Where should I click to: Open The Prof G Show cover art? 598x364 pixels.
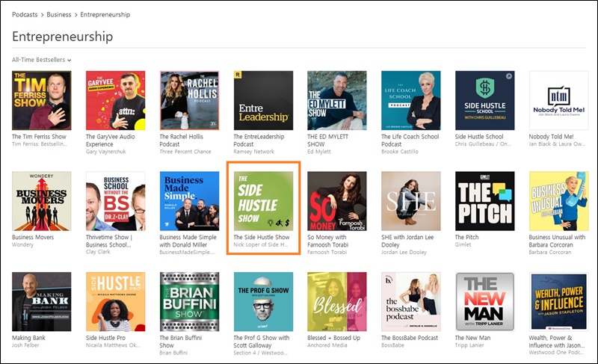[264, 301]
